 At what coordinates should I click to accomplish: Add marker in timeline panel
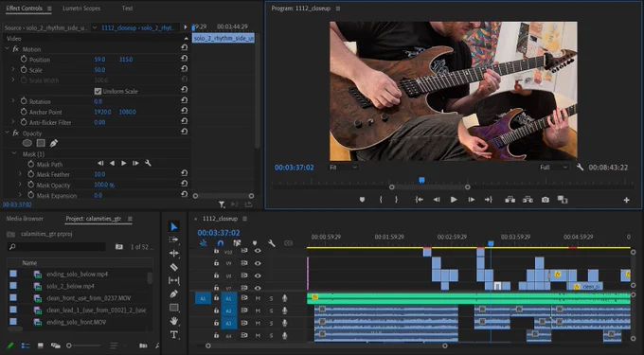tap(255, 243)
